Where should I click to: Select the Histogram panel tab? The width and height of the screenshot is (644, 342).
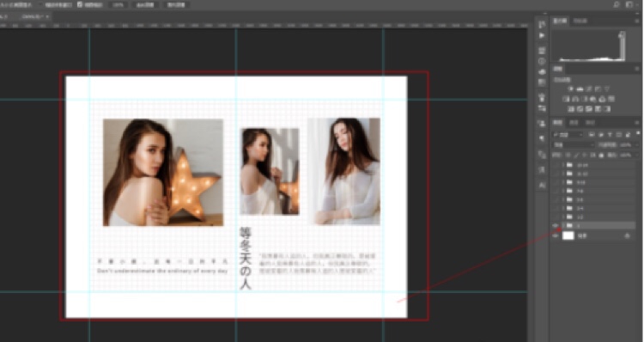[560, 21]
